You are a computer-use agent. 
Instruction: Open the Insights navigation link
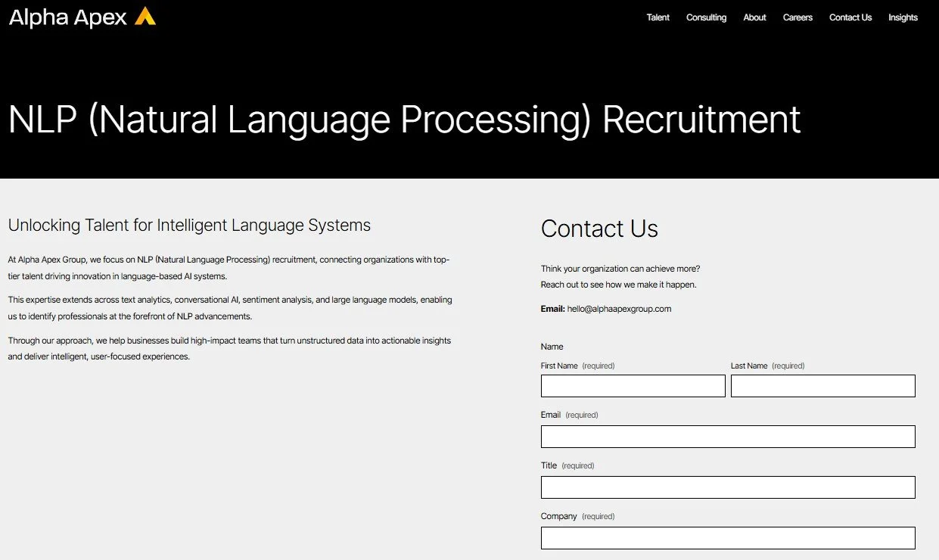(903, 17)
